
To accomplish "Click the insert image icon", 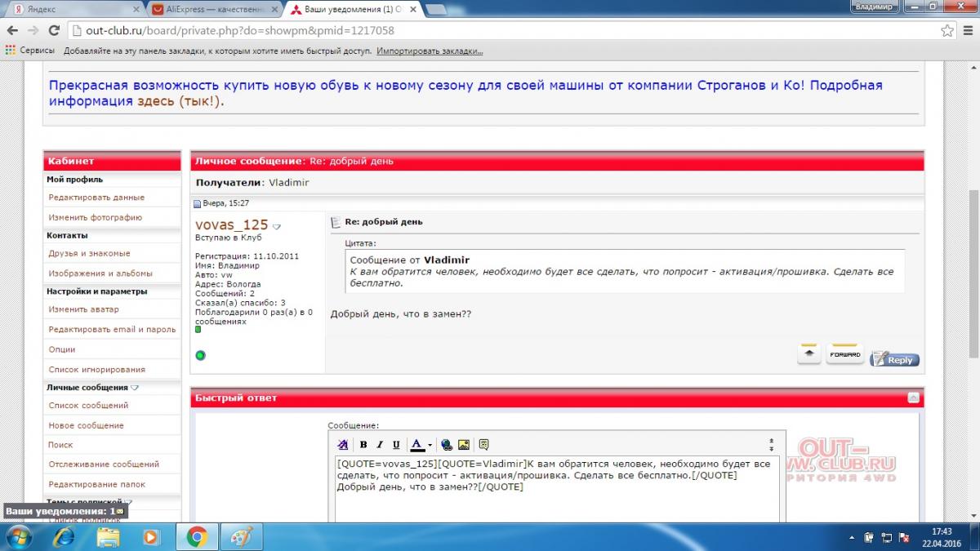I will point(464,445).
